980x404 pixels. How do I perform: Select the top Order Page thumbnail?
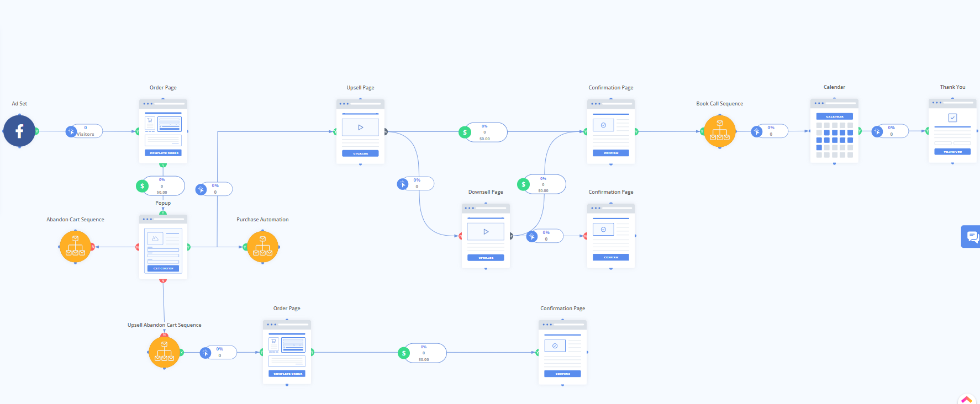coord(163,131)
